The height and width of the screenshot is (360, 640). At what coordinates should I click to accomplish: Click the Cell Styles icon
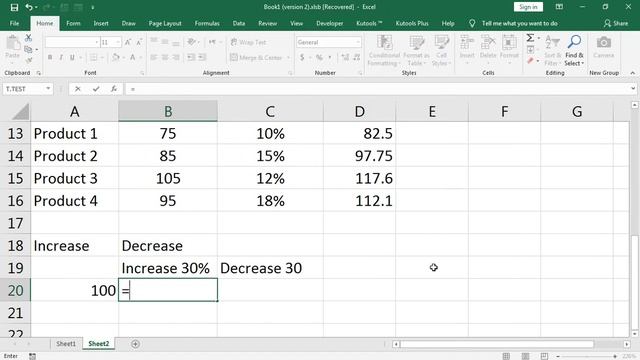pyautogui.click(x=442, y=42)
